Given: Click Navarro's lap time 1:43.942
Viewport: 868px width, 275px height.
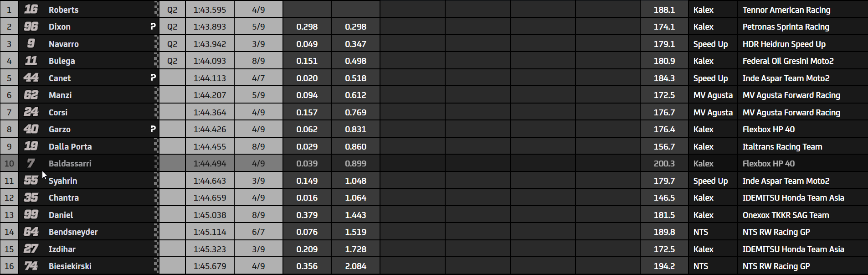Looking at the screenshot, I should click(210, 44).
